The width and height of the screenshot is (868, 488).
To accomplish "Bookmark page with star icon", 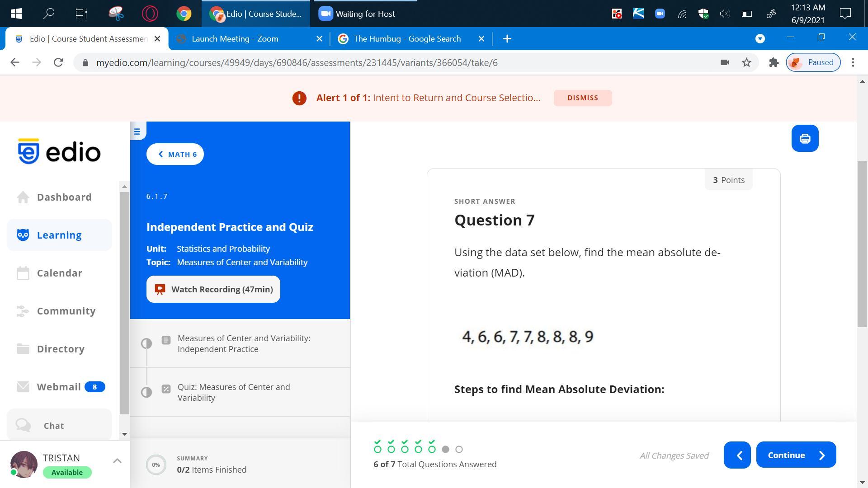I will coord(746,63).
